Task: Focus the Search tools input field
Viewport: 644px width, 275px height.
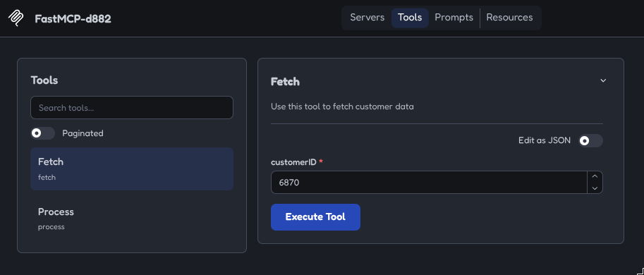Action: tap(132, 108)
